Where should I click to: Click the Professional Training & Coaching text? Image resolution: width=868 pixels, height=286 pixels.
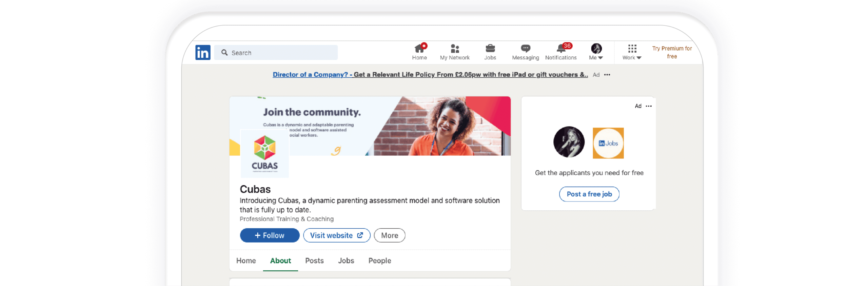click(x=287, y=219)
